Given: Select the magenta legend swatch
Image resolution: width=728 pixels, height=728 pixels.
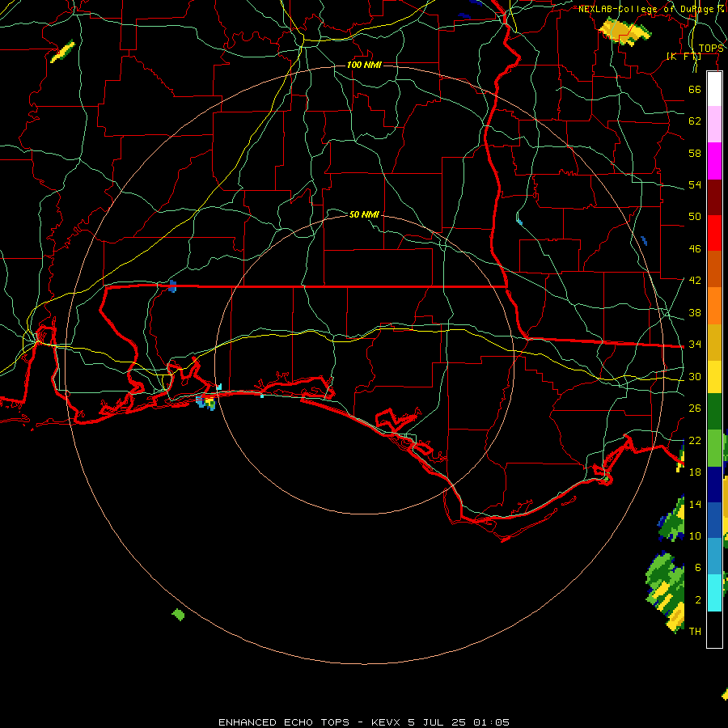Looking at the screenshot, I should click(x=714, y=161).
